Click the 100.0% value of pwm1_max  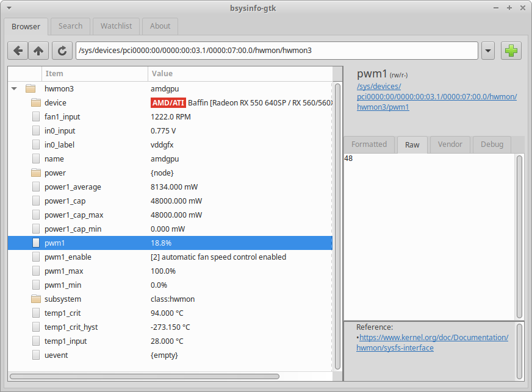(163, 271)
